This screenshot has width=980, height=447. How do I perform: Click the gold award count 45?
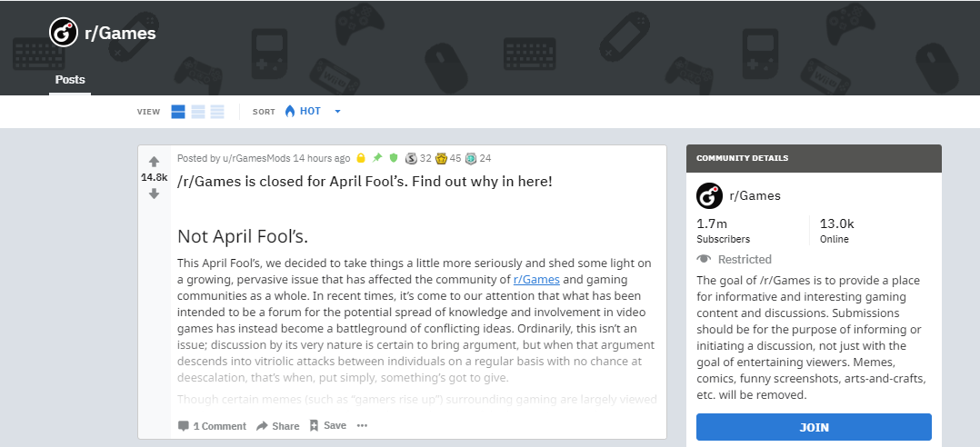point(455,159)
